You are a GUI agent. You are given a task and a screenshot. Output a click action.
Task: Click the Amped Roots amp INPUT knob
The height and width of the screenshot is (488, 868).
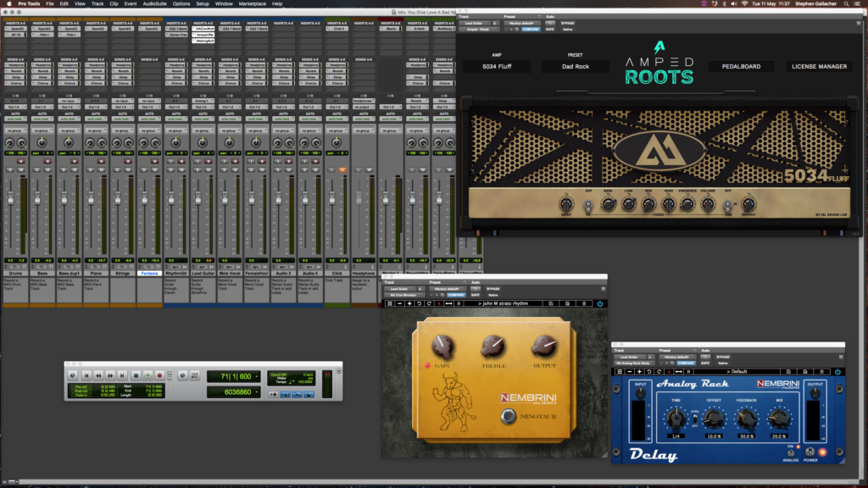(566, 204)
